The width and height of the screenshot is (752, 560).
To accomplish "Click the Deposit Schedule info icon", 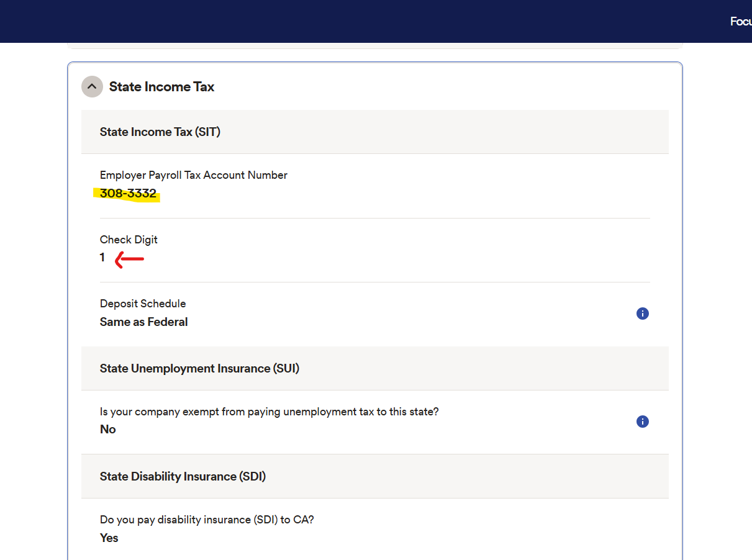I will pos(643,314).
